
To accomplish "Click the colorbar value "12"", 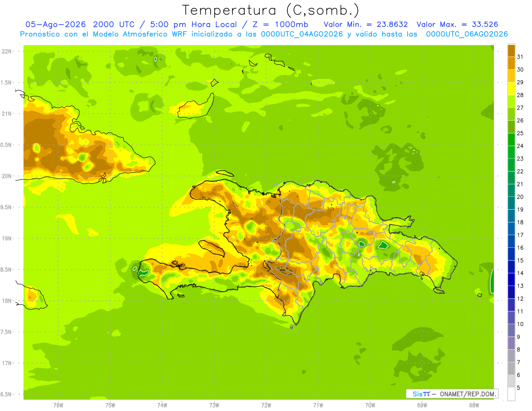I will click(x=520, y=299).
